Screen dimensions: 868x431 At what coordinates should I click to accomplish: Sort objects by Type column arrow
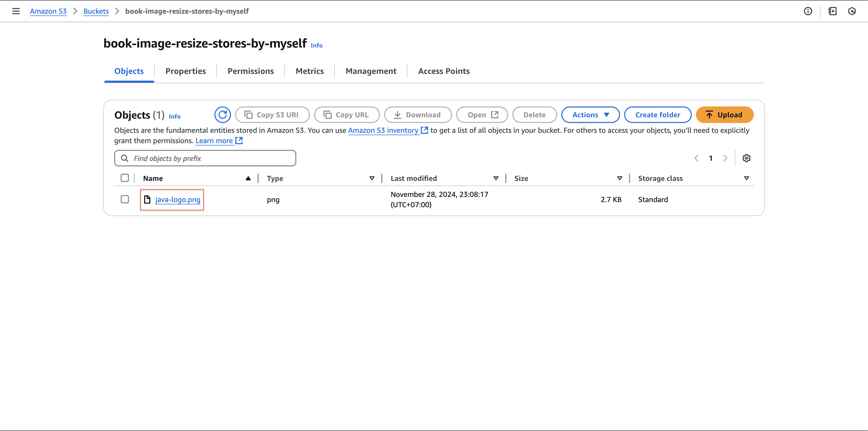(372, 178)
